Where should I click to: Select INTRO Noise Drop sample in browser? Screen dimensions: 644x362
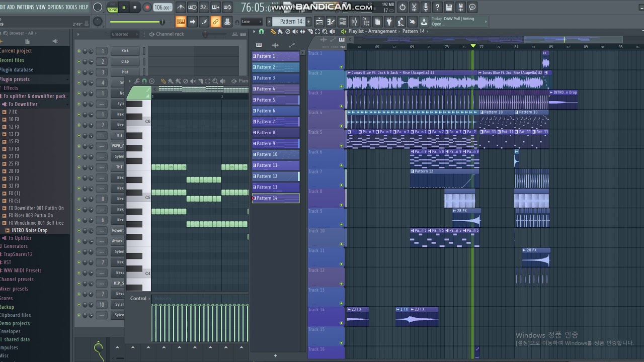point(29,230)
